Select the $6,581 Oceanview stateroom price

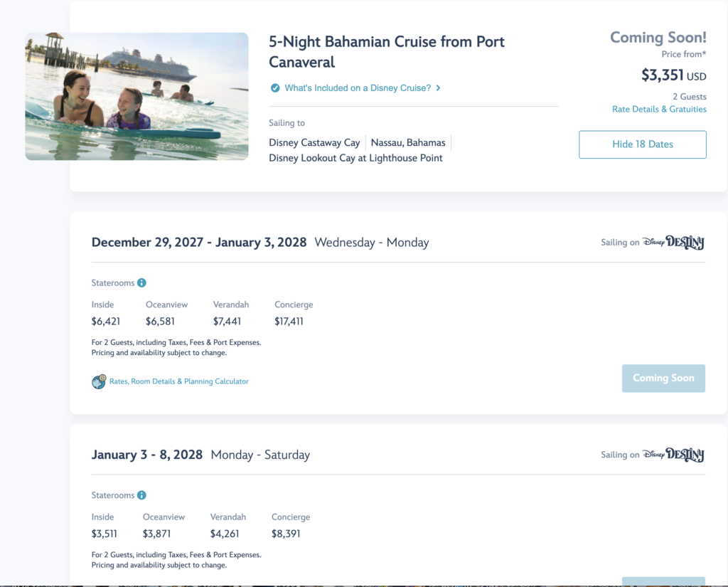(x=160, y=321)
